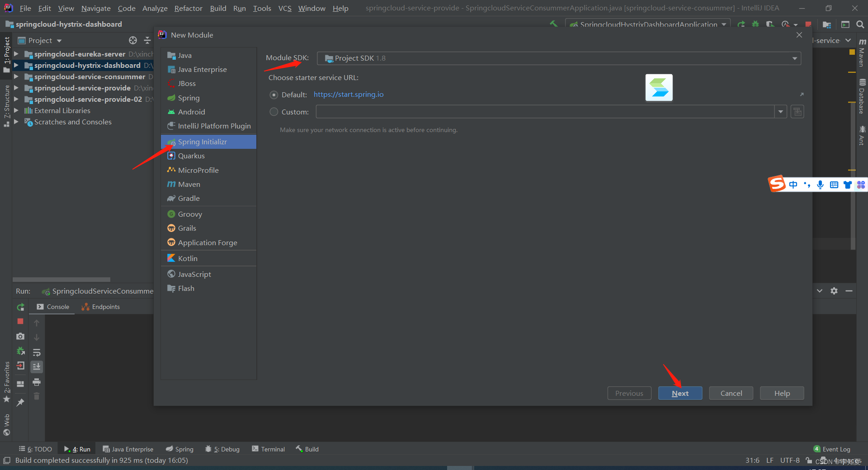Switch to the Endpoints tab
The width and height of the screenshot is (868, 470).
tap(100, 307)
